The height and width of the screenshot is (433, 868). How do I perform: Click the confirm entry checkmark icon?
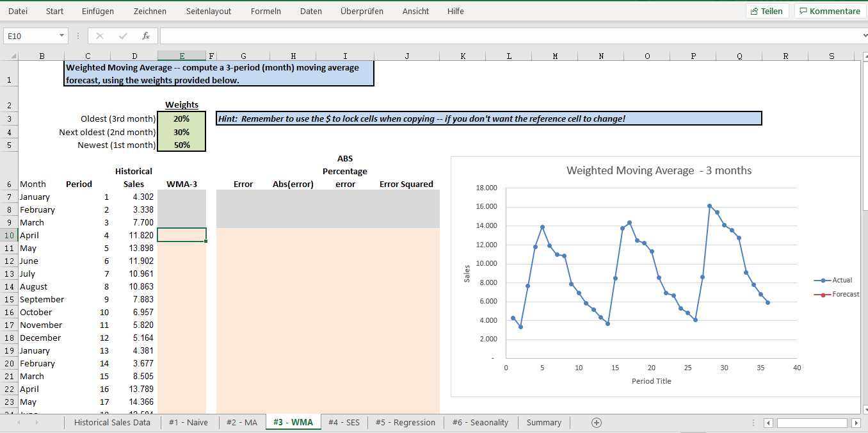(123, 36)
